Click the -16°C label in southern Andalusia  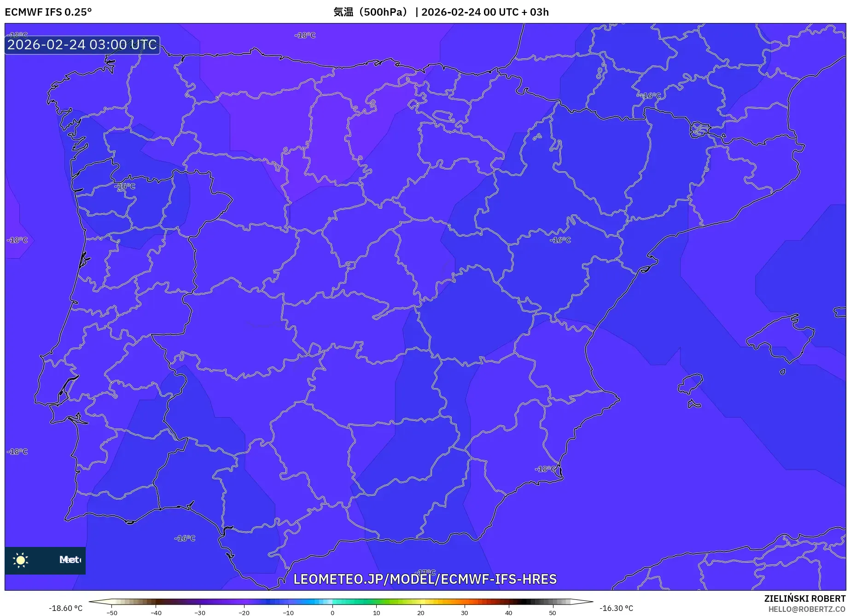185,537
